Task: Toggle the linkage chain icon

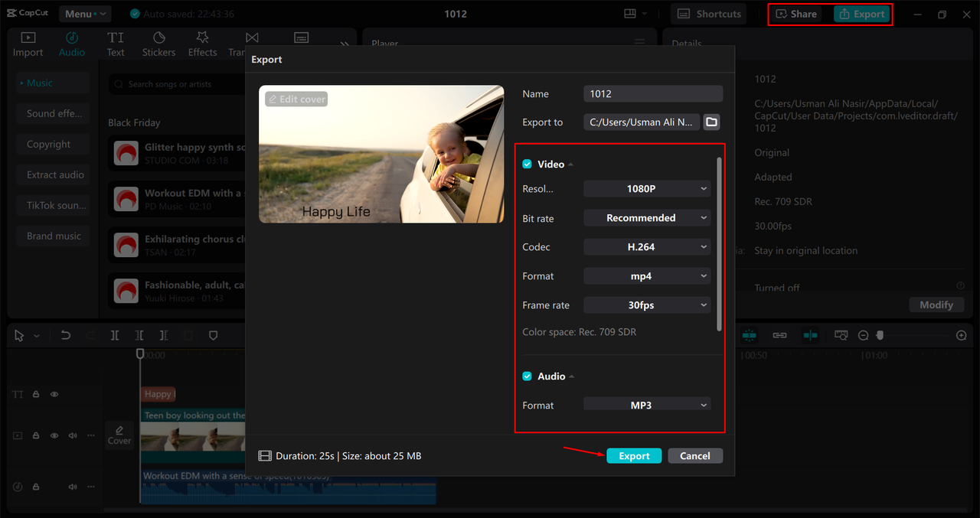Action: (779, 335)
